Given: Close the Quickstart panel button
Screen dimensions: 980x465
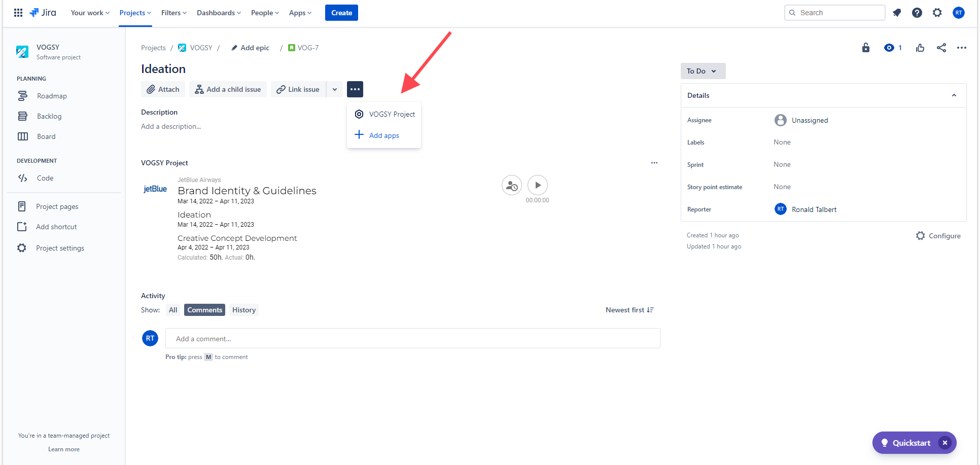Looking at the screenshot, I should pos(945,443).
